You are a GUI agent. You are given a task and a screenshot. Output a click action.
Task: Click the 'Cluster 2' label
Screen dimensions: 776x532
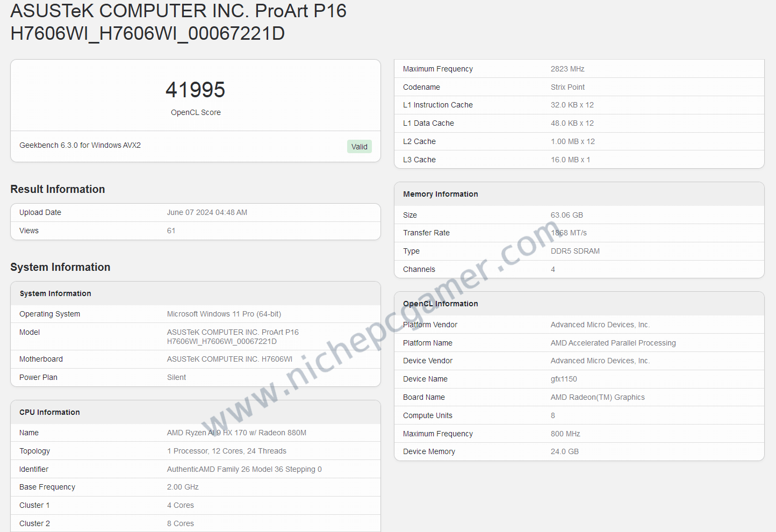pyautogui.click(x=34, y=523)
